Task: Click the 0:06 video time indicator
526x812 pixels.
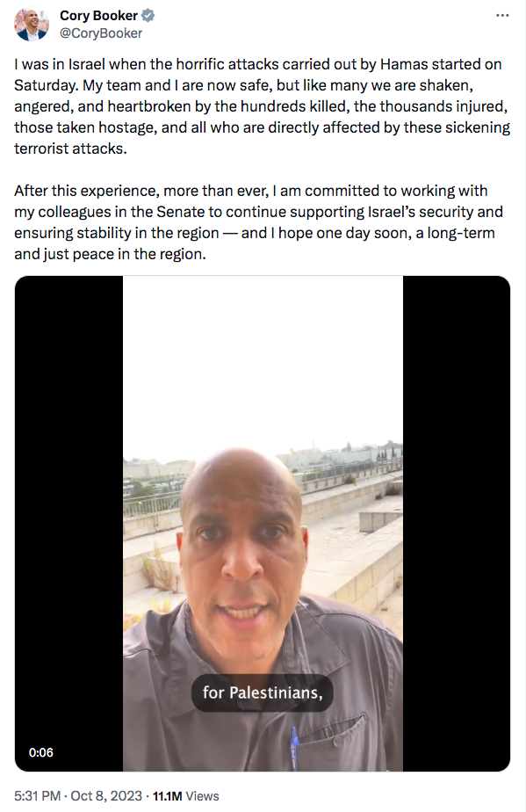Action: point(41,752)
